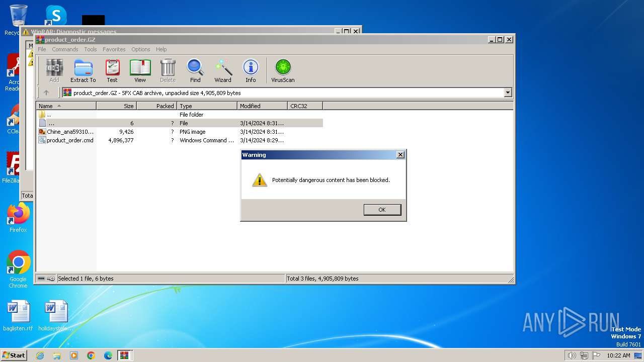Image resolution: width=644 pixels, height=362 pixels.
Task: Open the Google Chrome desktop shortcut
Action: click(x=18, y=269)
